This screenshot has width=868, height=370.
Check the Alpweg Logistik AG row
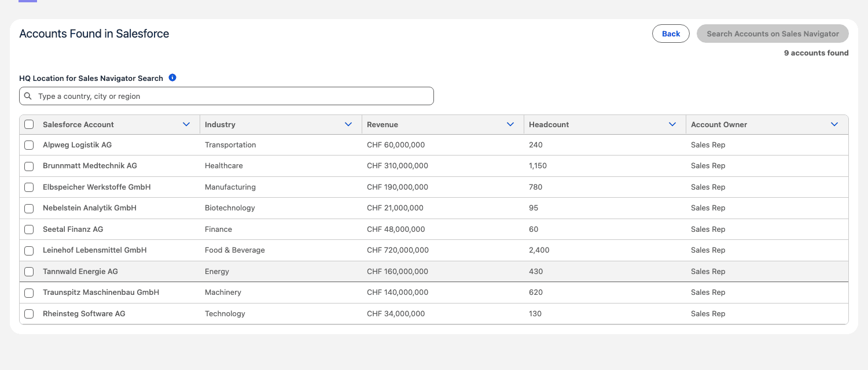pyautogui.click(x=29, y=145)
